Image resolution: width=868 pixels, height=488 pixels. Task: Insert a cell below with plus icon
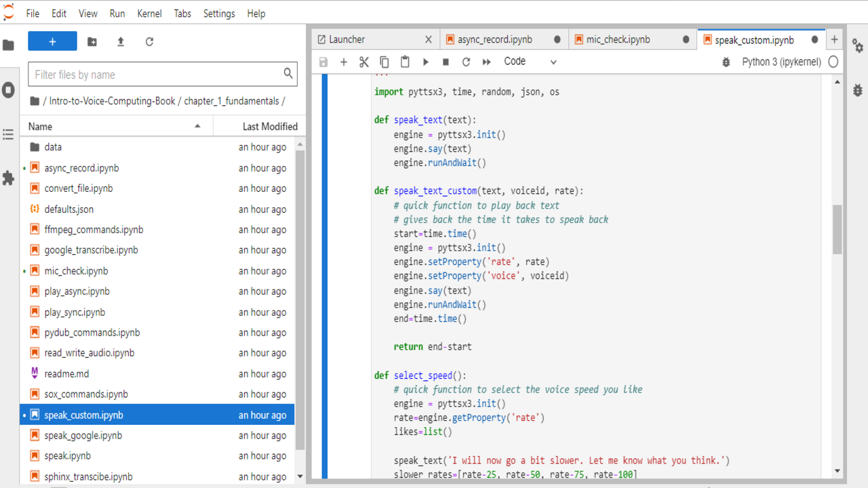click(344, 62)
